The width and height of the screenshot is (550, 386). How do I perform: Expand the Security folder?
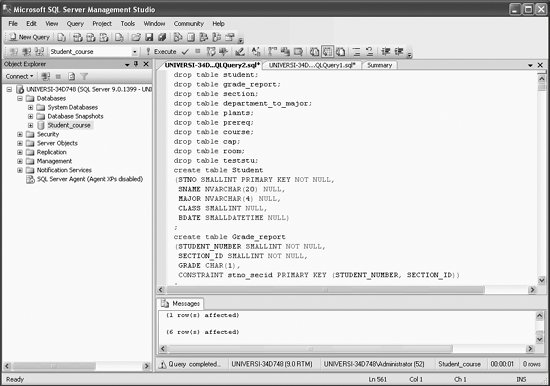coord(20,134)
